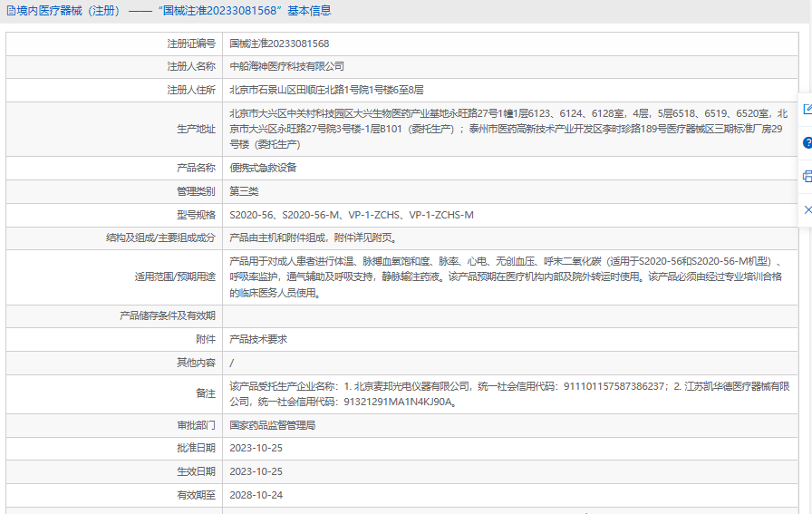Click the 注册人名称 row label
The image size is (812, 514).
[191, 66]
